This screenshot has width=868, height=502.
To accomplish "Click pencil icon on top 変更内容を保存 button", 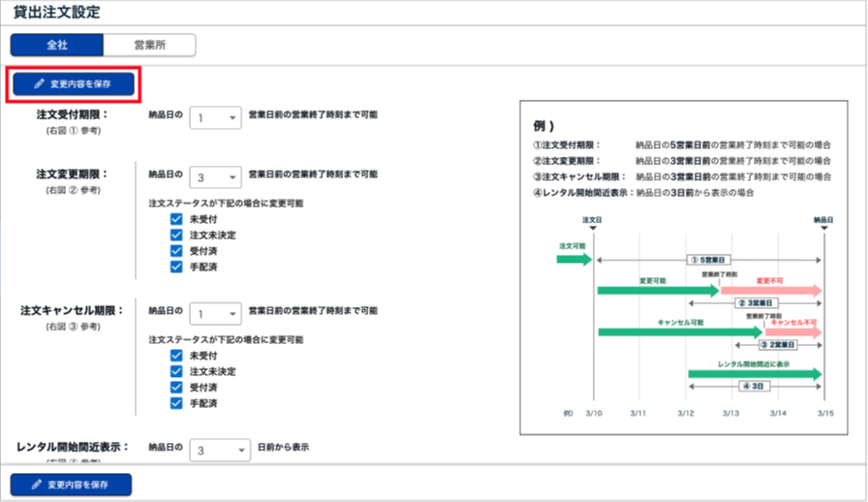I will click(39, 84).
